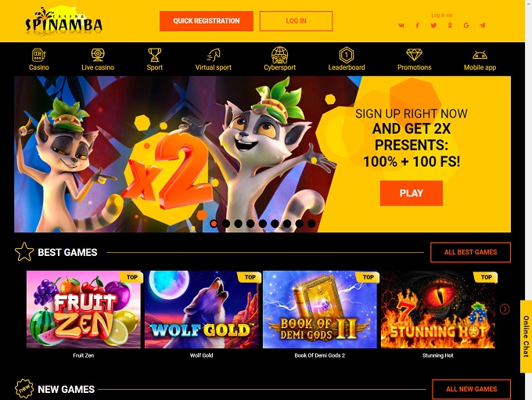Open Promotions diamond icon

[415, 54]
